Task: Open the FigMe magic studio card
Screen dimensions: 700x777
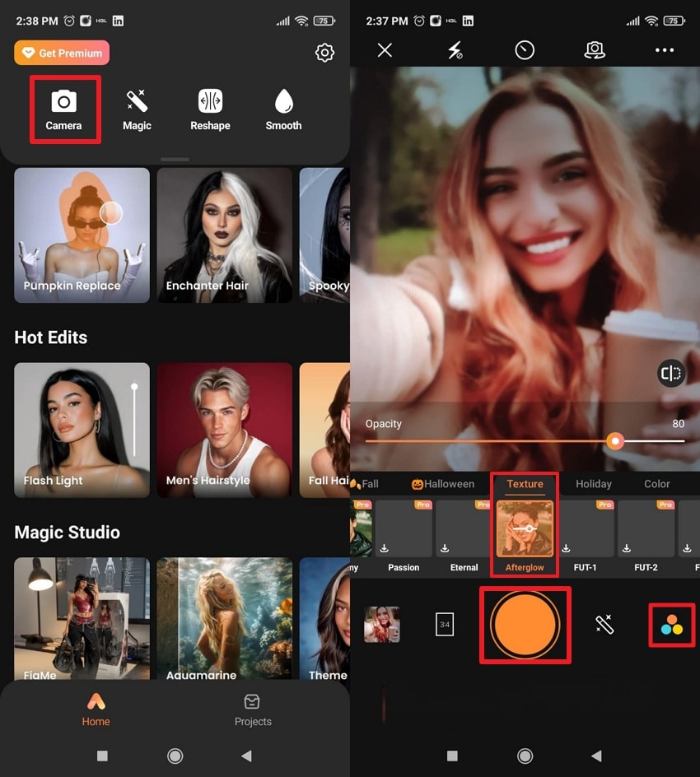Action: pos(82,619)
